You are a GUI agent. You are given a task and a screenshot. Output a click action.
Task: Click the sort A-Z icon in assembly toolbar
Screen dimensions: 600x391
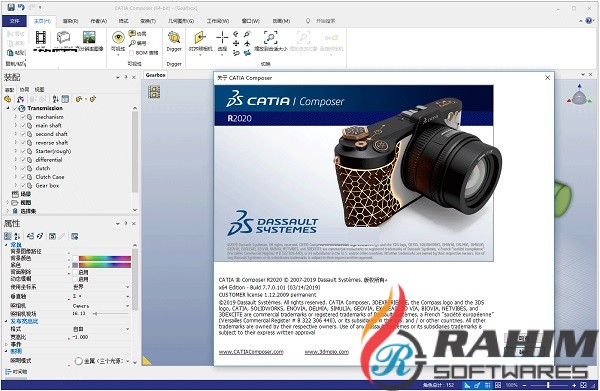click(56, 99)
